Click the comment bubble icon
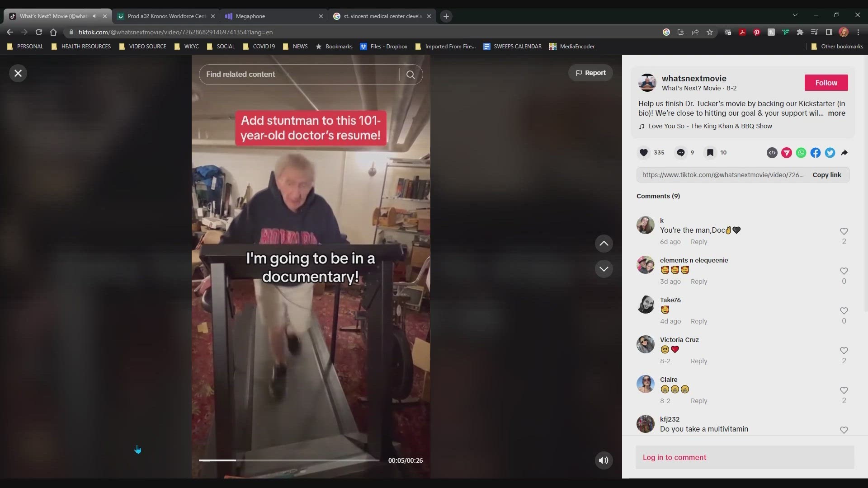The height and width of the screenshot is (488, 868). click(x=681, y=153)
